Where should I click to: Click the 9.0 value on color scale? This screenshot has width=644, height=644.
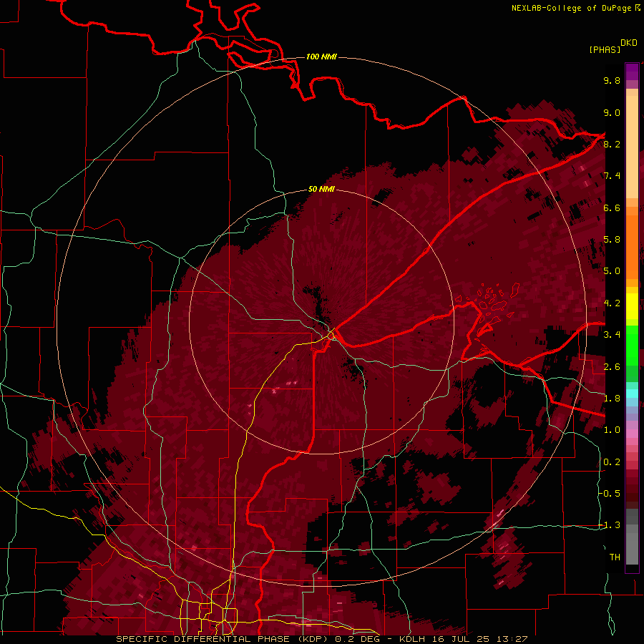point(612,112)
